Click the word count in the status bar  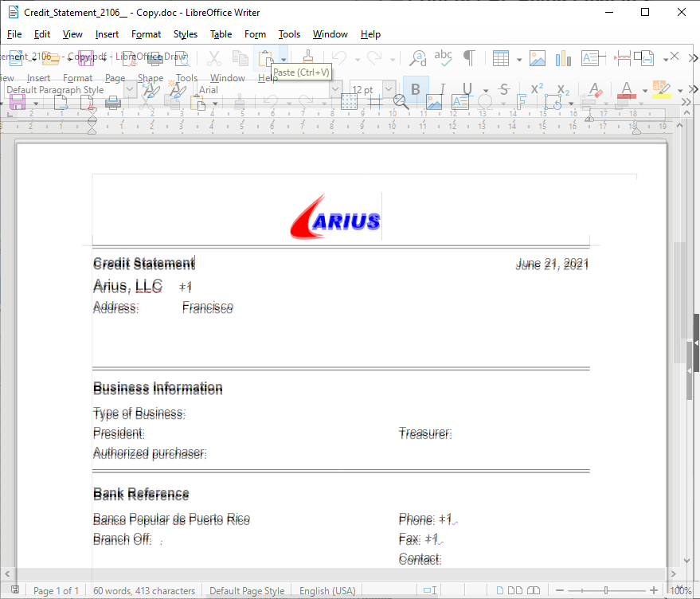pos(144,590)
